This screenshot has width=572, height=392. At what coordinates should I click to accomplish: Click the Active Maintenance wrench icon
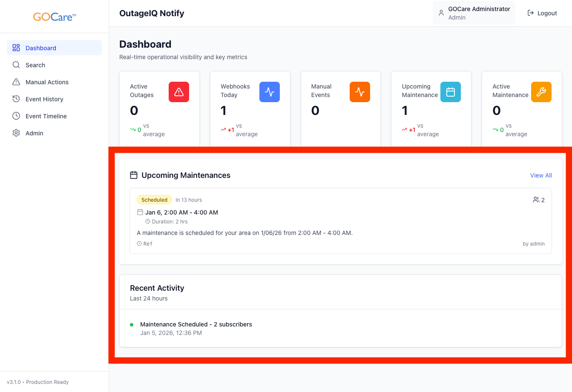coord(541,92)
